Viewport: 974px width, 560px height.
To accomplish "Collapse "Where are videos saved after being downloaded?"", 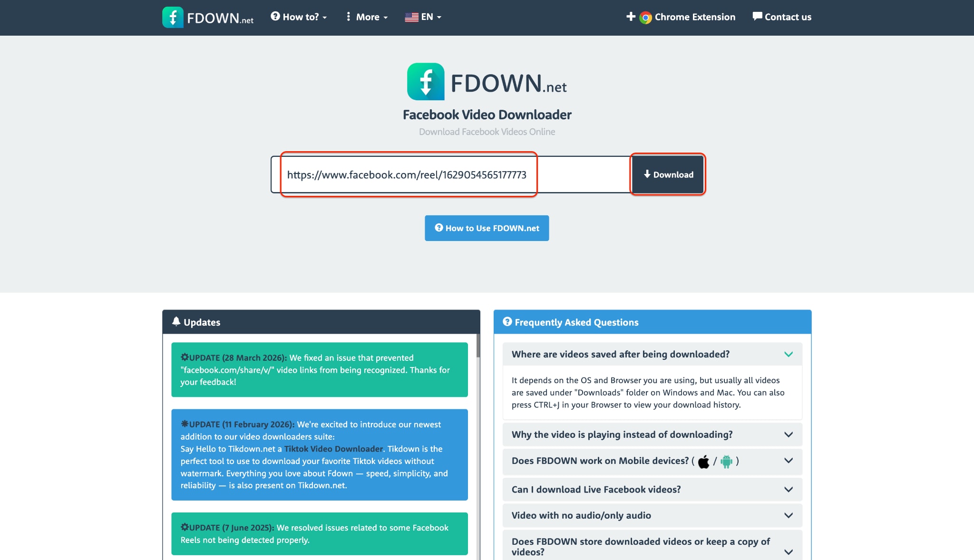I will [x=652, y=354].
